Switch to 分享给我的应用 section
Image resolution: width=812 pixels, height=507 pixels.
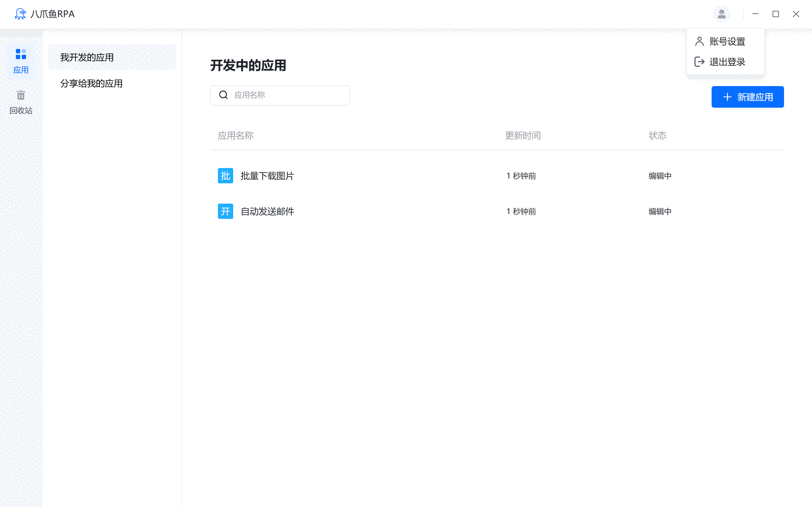91,83
